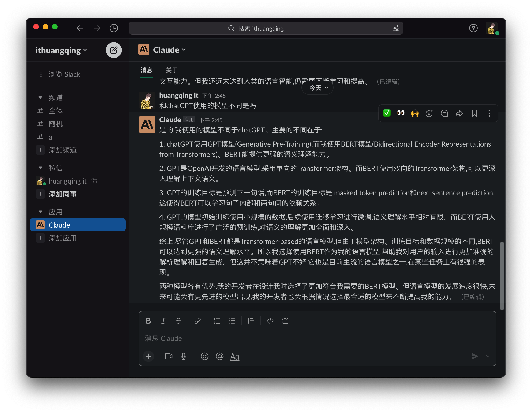Screen dimensions: 532x412
Task: Open search filter options icon
Action: 396,28
